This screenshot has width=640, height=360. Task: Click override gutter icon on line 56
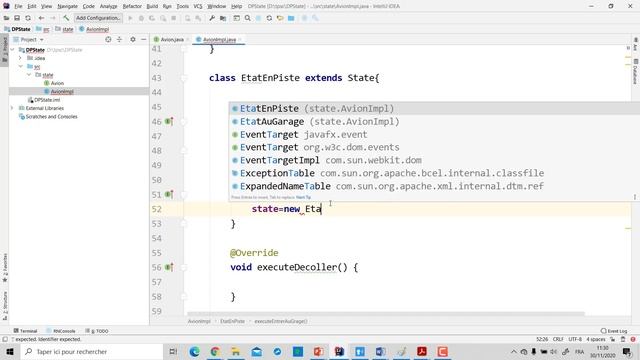(169, 267)
